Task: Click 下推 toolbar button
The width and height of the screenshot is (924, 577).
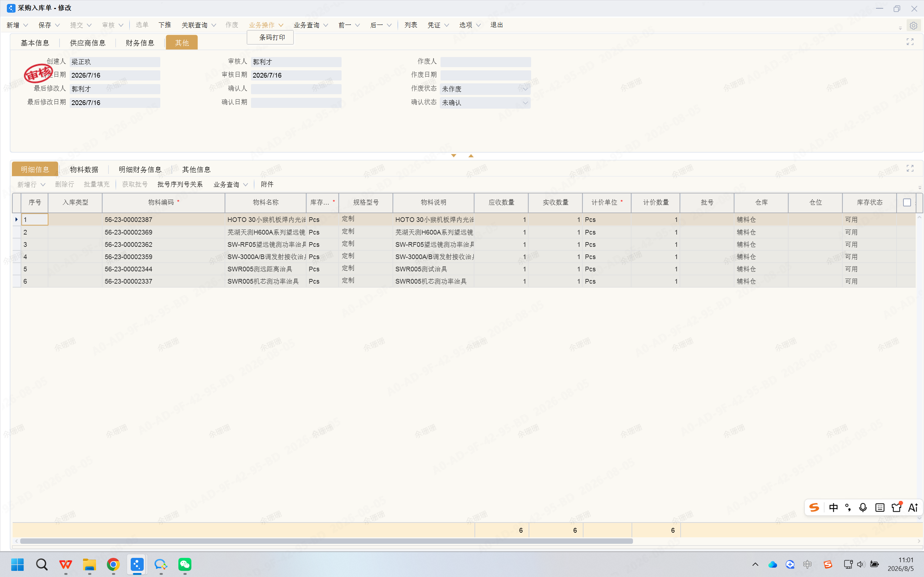Action: (165, 25)
